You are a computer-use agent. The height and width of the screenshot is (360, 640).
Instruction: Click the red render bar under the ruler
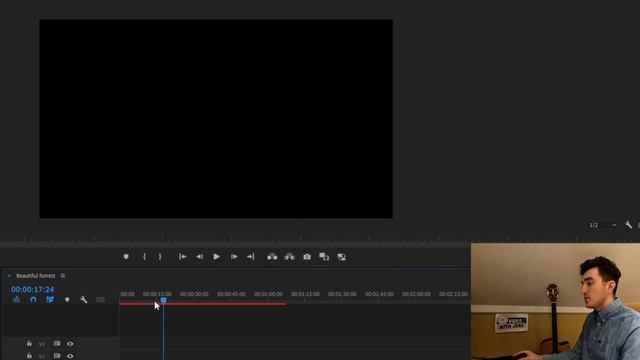tap(202, 304)
